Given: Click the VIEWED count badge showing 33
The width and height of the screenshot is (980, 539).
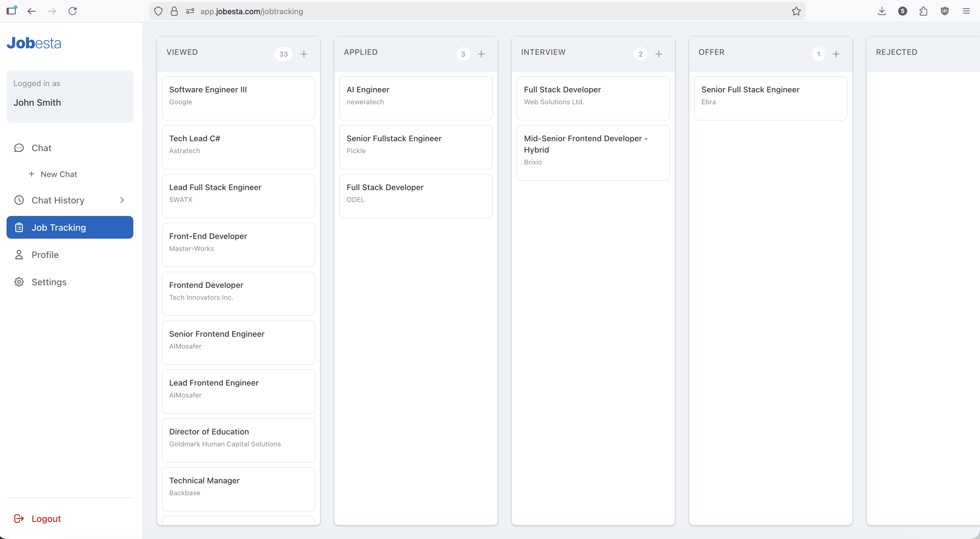Looking at the screenshot, I should pos(283,54).
